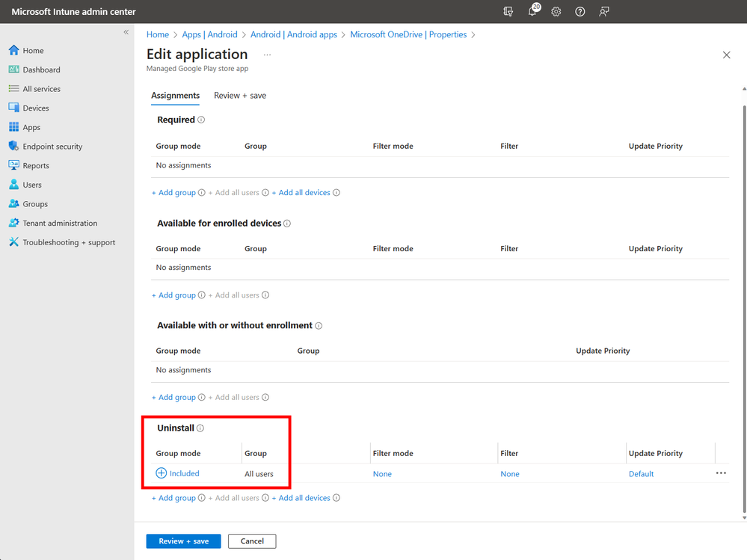Screen dimensions: 747x560
Task: Open Endpoint security menu item
Action: pos(52,147)
